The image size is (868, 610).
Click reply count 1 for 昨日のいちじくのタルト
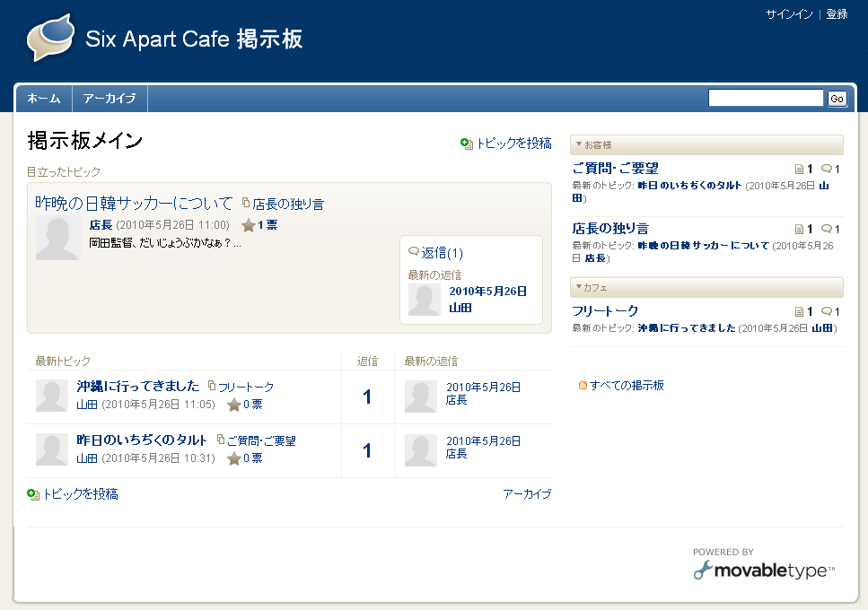tap(367, 450)
